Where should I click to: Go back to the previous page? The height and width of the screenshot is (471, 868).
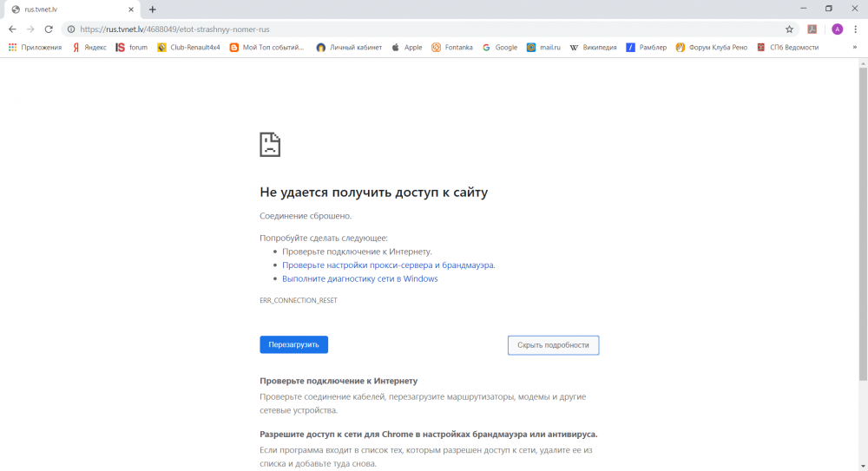[12, 29]
